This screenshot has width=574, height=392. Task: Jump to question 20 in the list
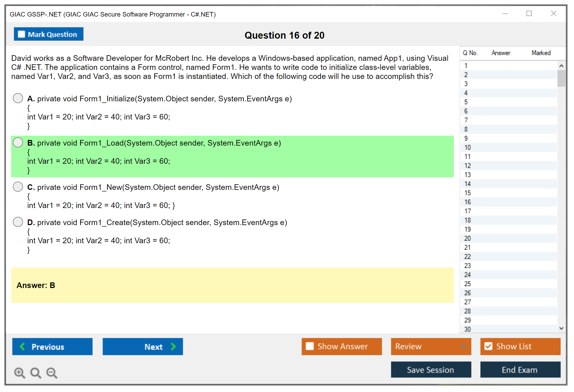click(x=467, y=238)
